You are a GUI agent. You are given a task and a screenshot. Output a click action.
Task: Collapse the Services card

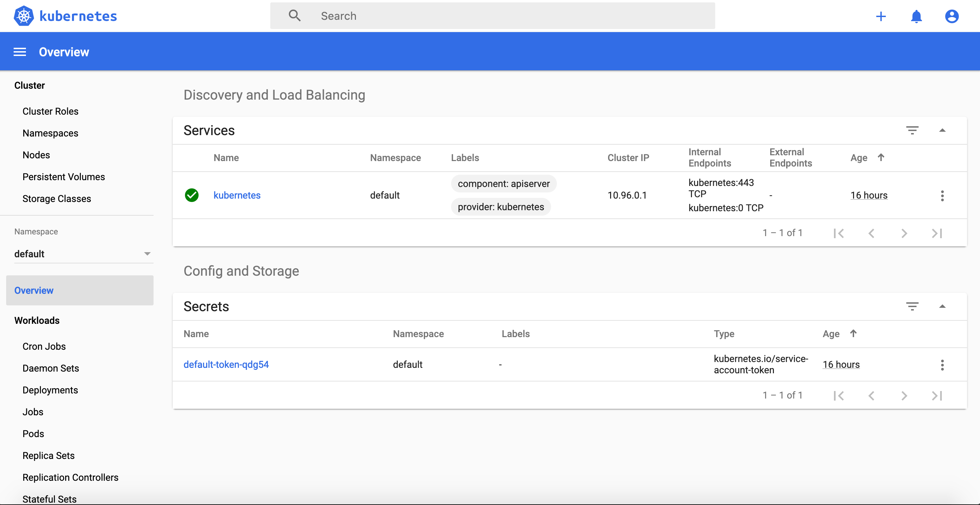(x=942, y=130)
